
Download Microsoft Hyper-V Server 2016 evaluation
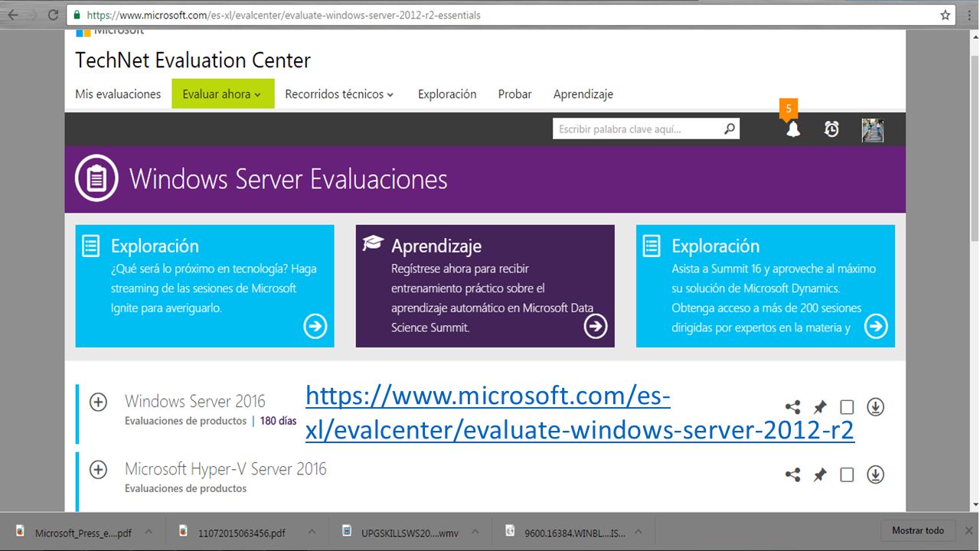click(875, 474)
